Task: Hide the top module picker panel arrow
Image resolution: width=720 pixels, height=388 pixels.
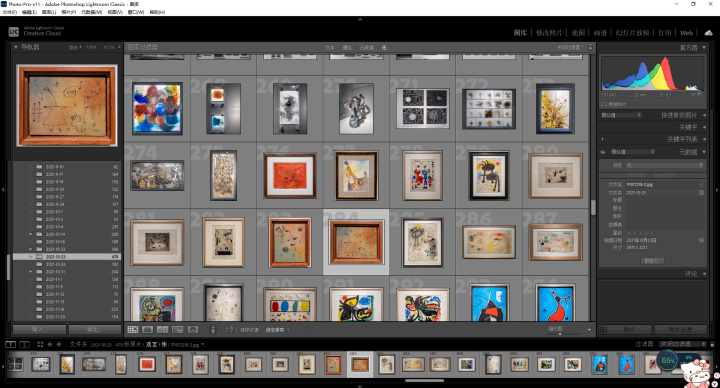Action: (x=360, y=19)
